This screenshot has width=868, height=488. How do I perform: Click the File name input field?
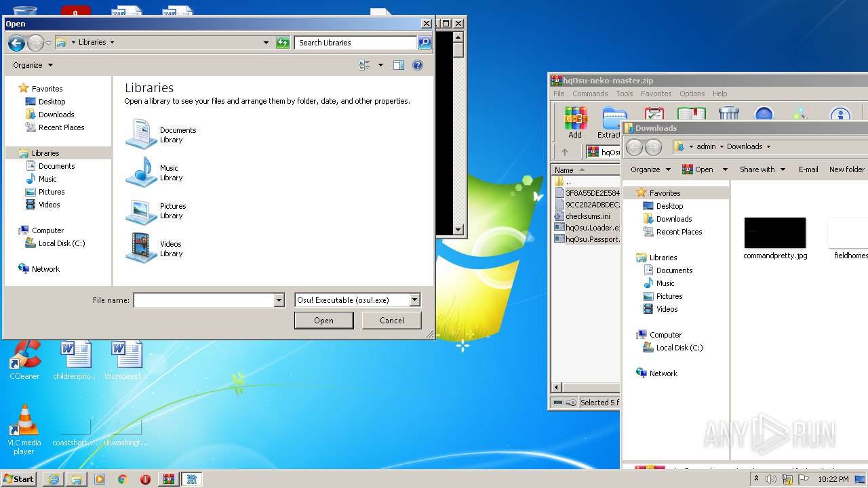[203, 300]
